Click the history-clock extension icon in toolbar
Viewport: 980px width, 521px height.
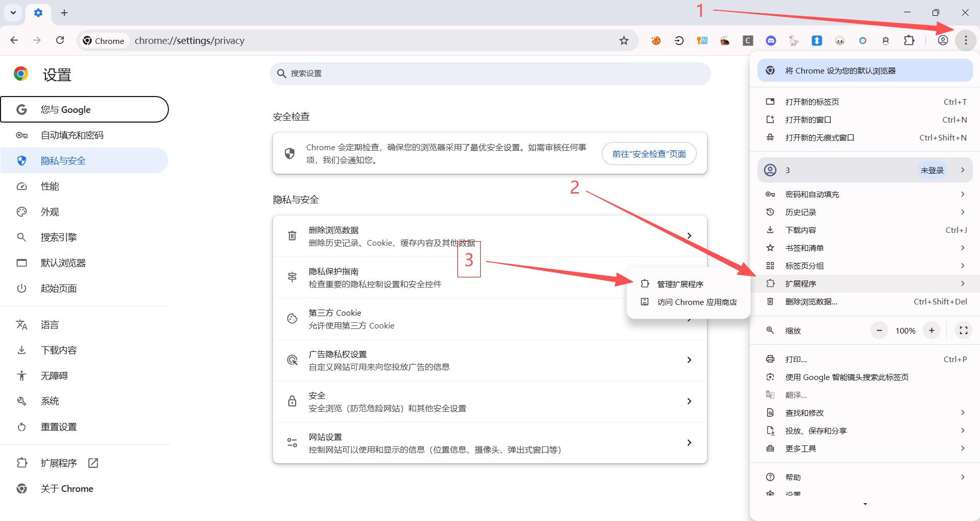pos(679,40)
